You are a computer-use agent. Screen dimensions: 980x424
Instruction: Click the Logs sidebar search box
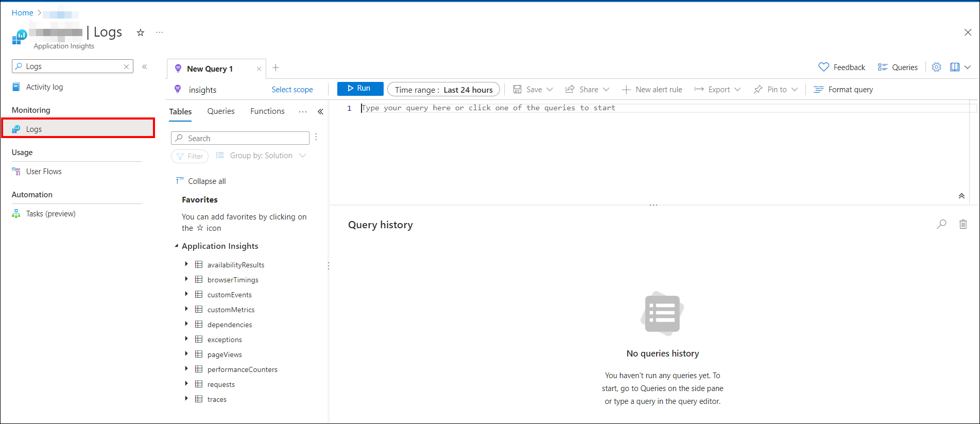tap(72, 66)
